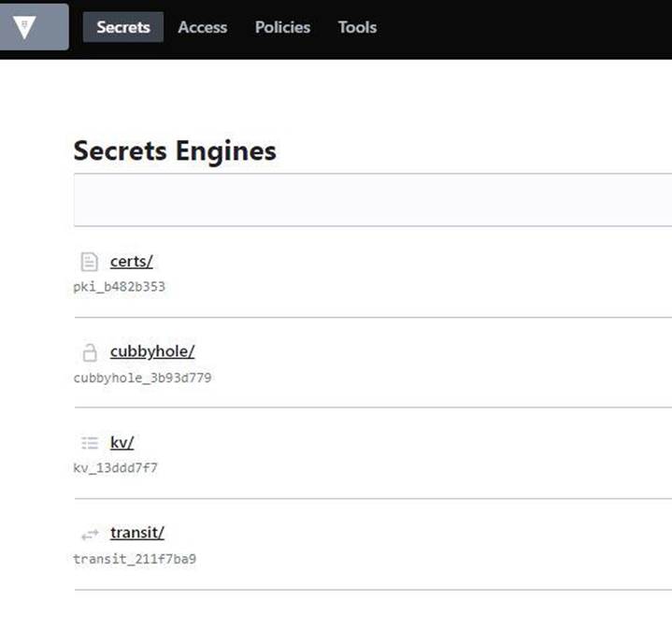Click the transit_211f7ba9 accessor text
This screenshot has height=629, width=672.
pos(134,559)
